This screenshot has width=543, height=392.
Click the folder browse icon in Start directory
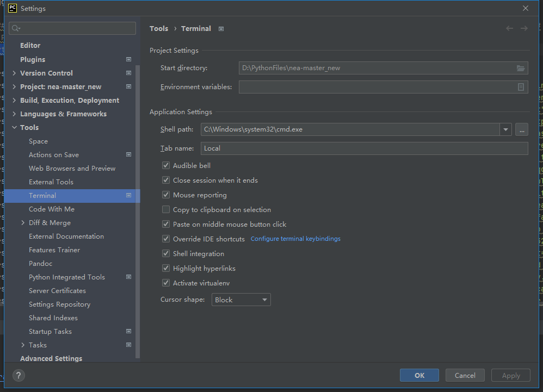(521, 68)
